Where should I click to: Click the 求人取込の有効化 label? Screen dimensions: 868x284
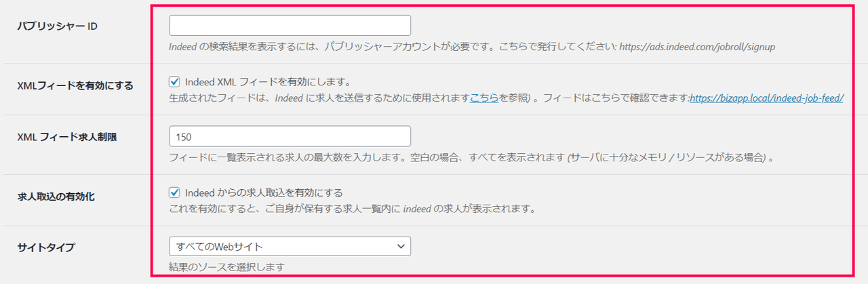tap(56, 197)
